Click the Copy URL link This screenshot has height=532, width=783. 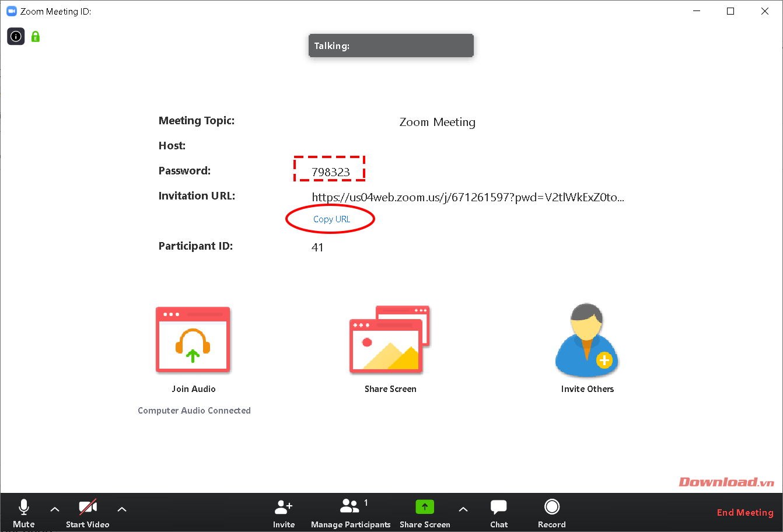pos(331,219)
